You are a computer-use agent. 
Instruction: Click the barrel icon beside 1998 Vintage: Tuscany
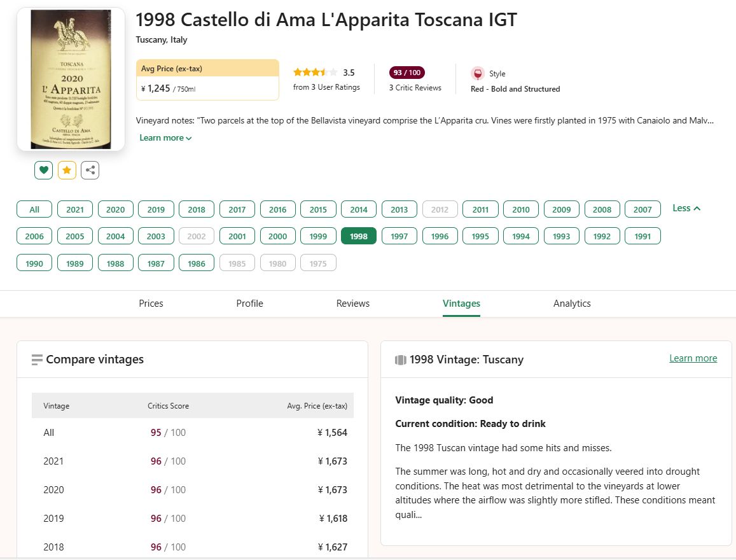pos(400,360)
